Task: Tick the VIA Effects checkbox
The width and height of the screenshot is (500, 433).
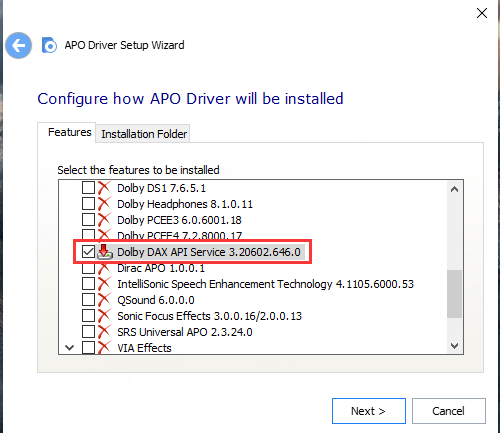Action: coord(88,347)
